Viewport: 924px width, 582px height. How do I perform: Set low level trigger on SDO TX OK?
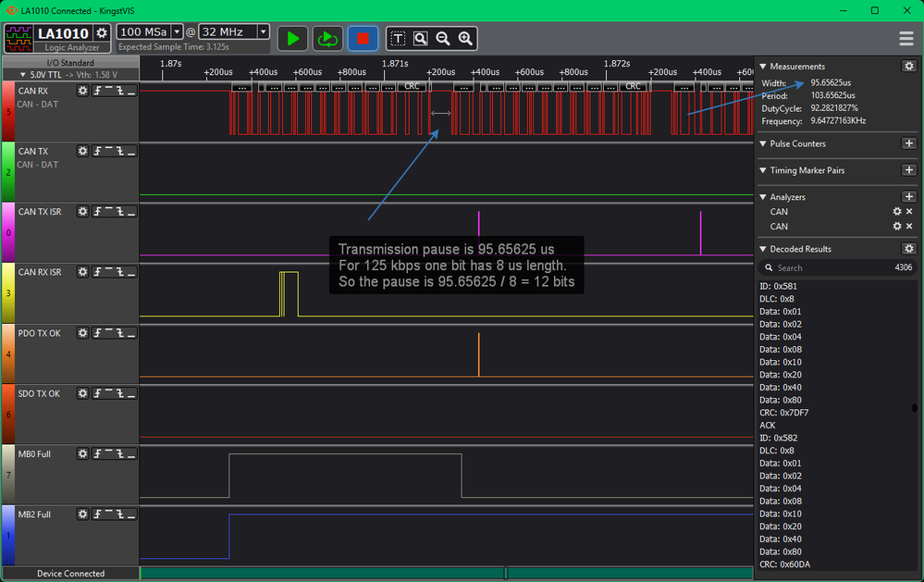point(131,393)
